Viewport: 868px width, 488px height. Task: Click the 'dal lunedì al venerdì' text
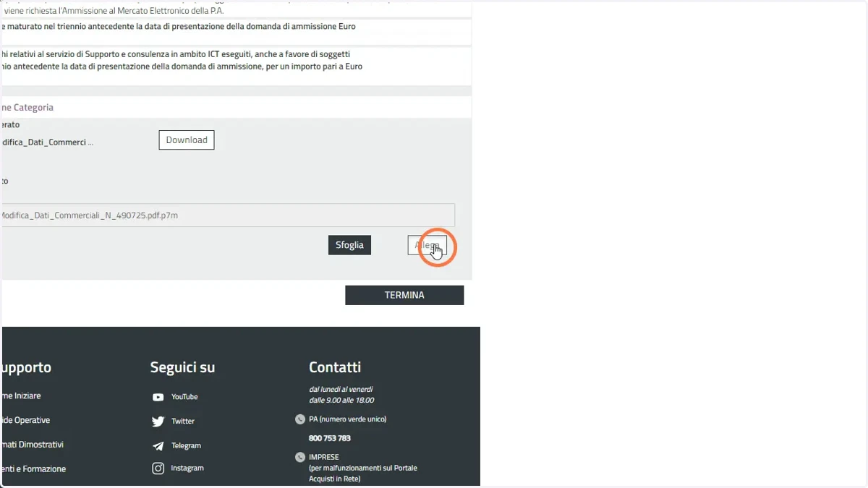(341, 389)
